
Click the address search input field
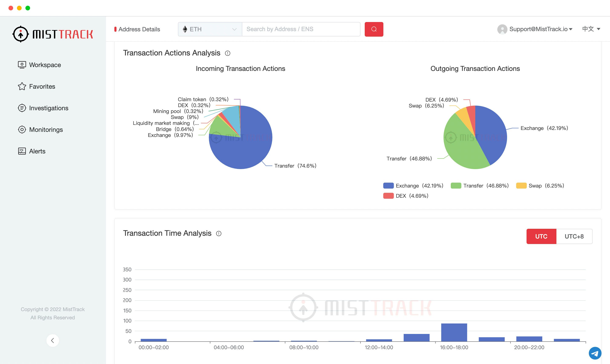click(x=301, y=29)
